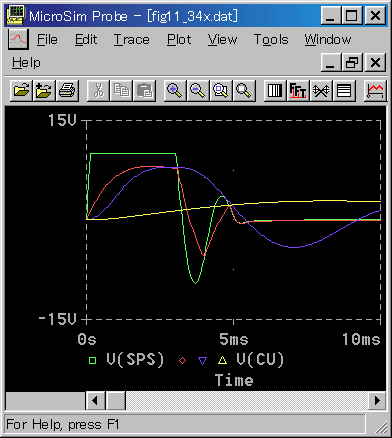Click the Zoom Fit magnifier icon
This screenshot has height=438, width=392.
pos(244,90)
